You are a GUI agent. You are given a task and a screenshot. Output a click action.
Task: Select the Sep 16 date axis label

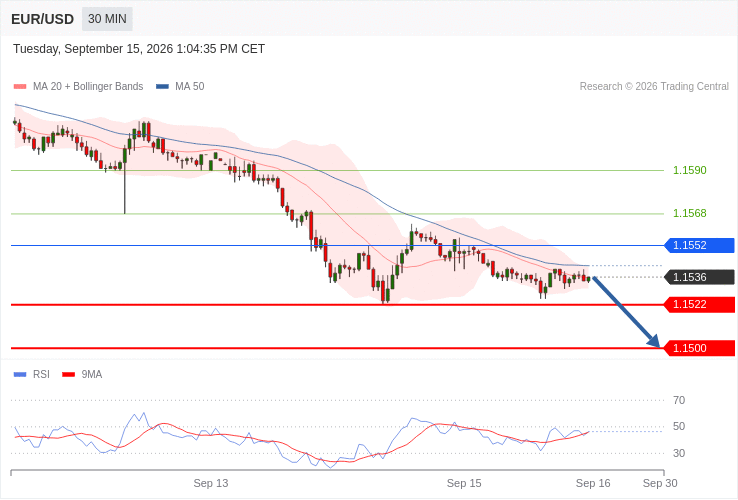click(593, 484)
